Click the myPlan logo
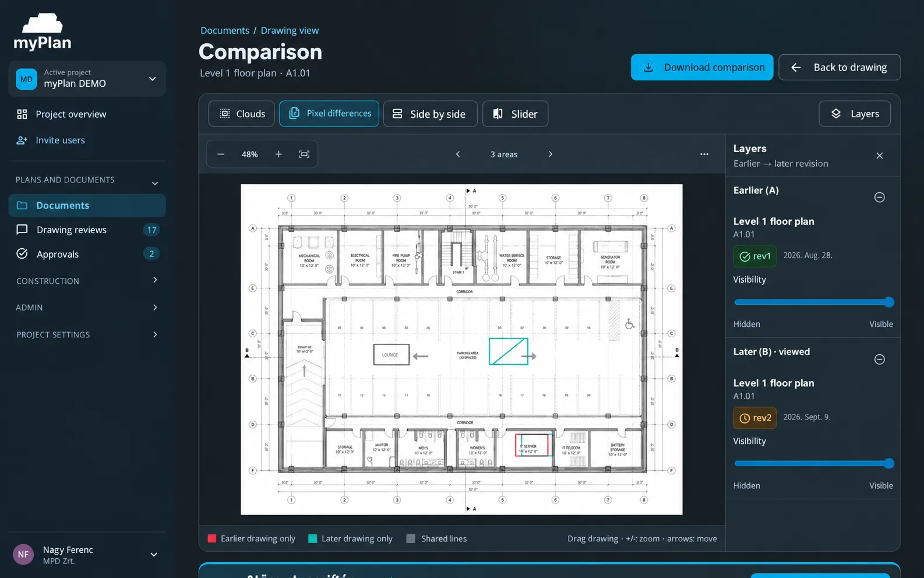 coord(42,32)
